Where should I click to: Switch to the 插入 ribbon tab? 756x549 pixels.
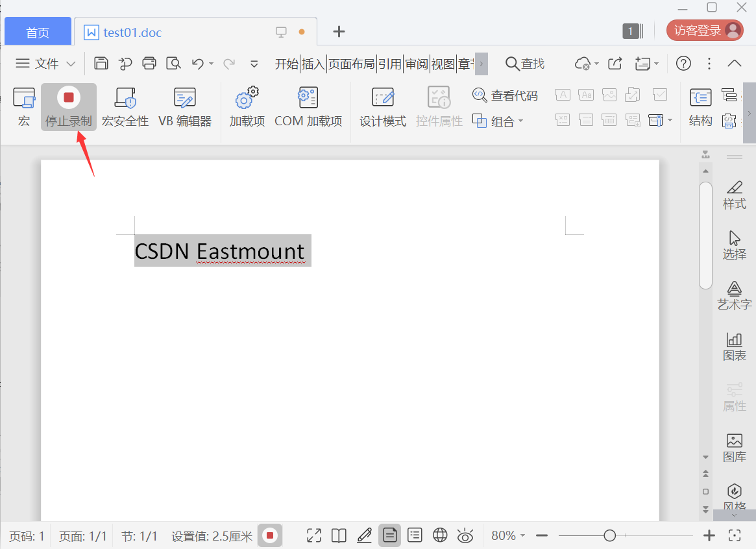pyautogui.click(x=313, y=64)
